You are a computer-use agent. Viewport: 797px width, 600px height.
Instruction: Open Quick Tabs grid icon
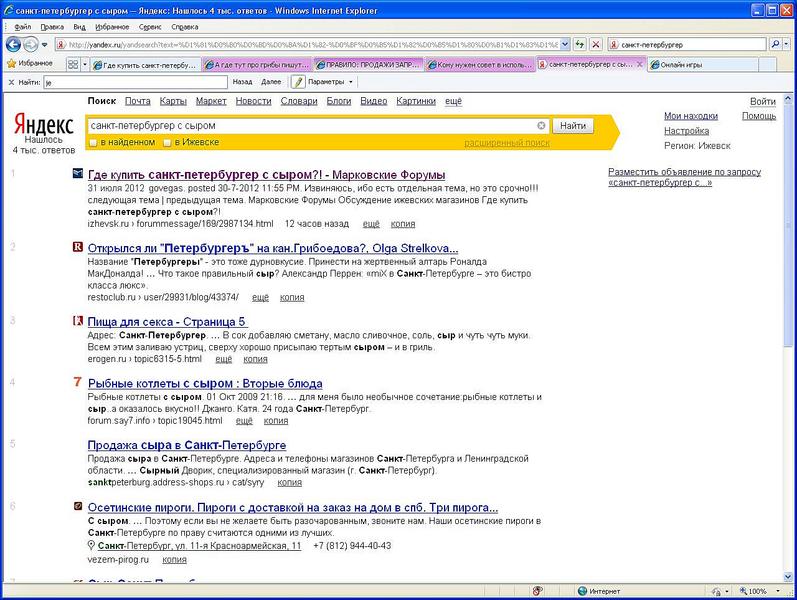(73, 65)
